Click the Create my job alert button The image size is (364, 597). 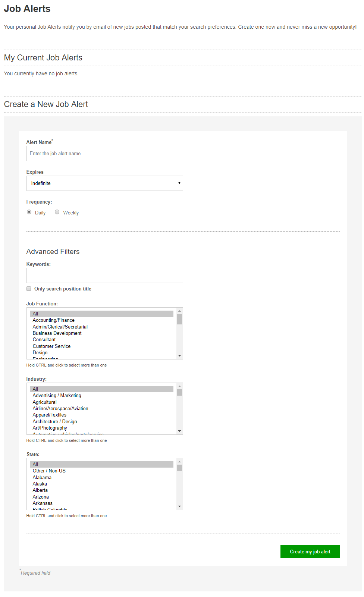[310, 552]
